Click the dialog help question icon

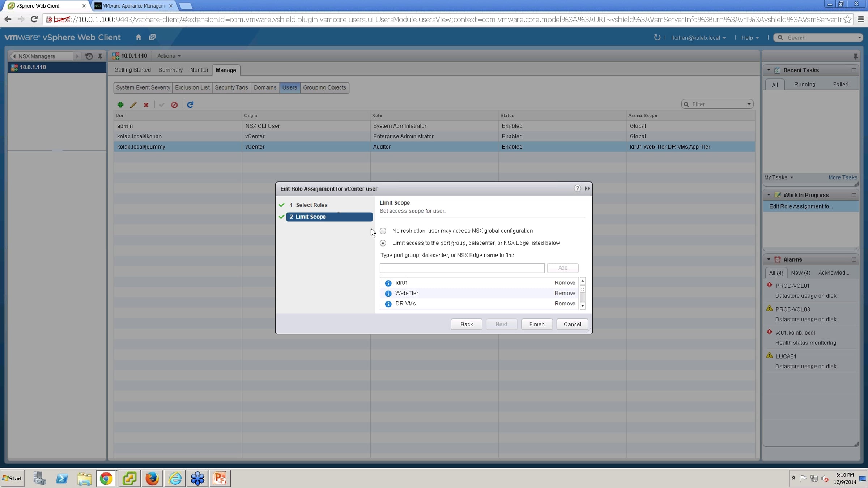577,188
